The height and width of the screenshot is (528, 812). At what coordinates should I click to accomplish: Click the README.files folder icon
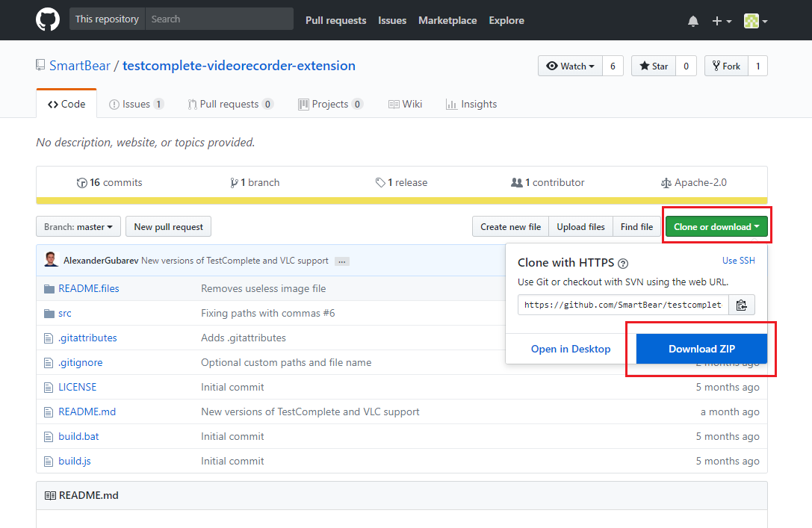(x=49, y=289)
